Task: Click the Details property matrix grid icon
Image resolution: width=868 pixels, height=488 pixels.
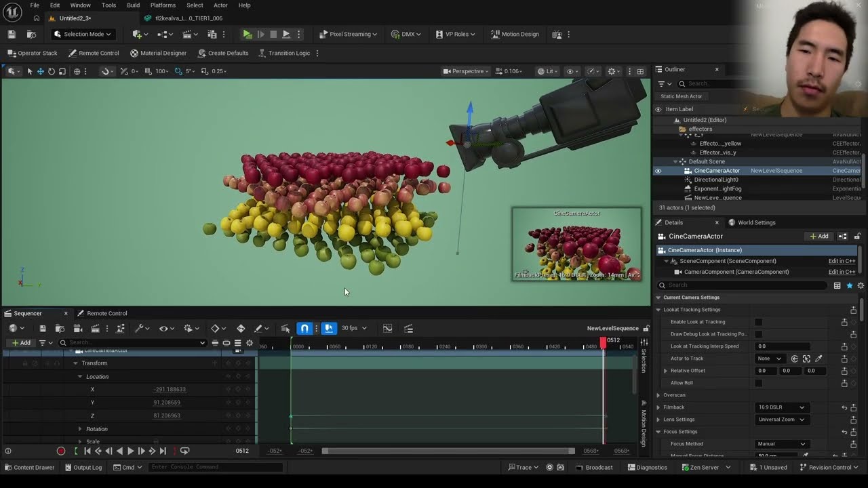Action: pos(837,285)
